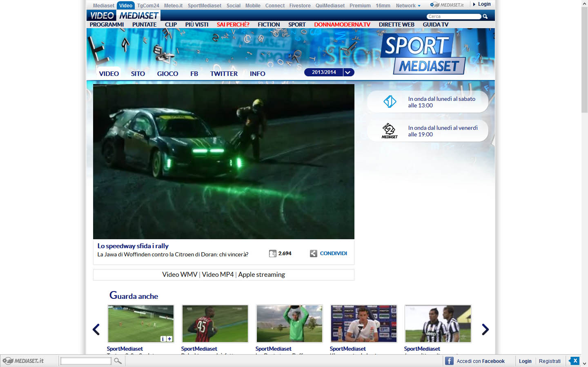Focus the Cerca search field
The image size is (588, 367).
[x=454, y=17]
